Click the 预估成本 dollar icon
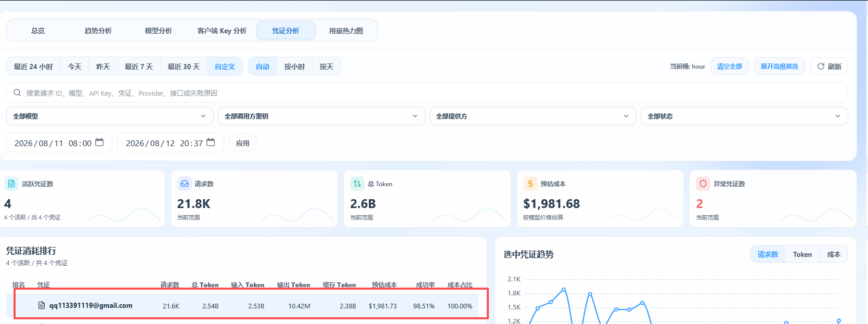868x324 pixels. coord(530,184)
